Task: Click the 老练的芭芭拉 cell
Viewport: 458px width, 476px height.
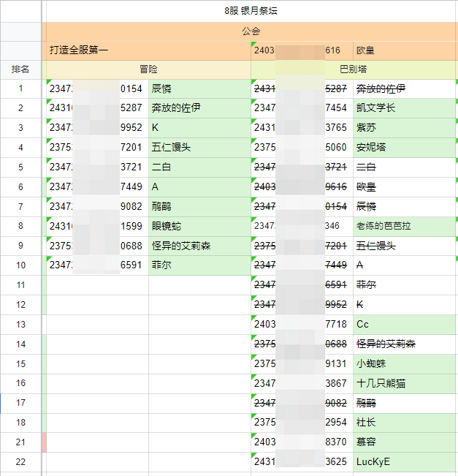Action: coord(403,227)
